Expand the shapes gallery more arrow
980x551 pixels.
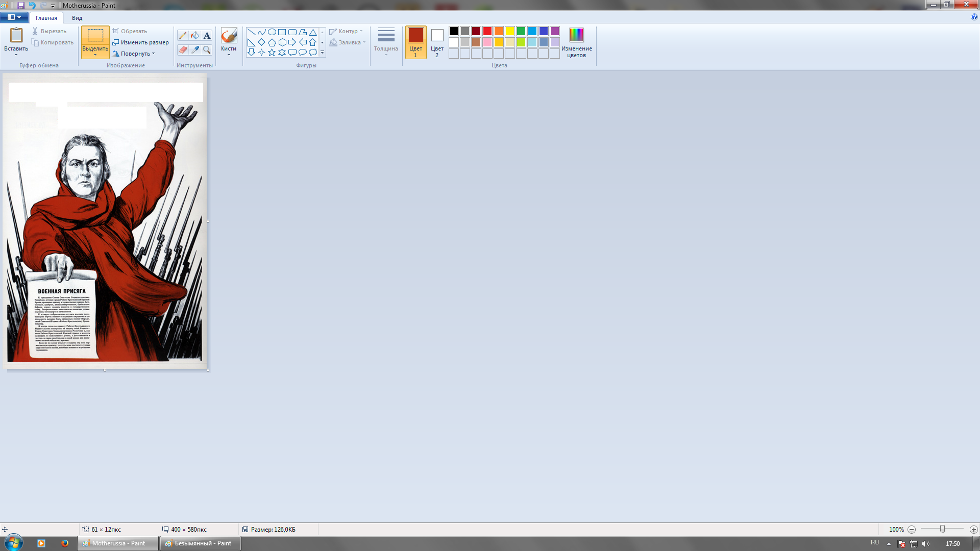(322, 53)
